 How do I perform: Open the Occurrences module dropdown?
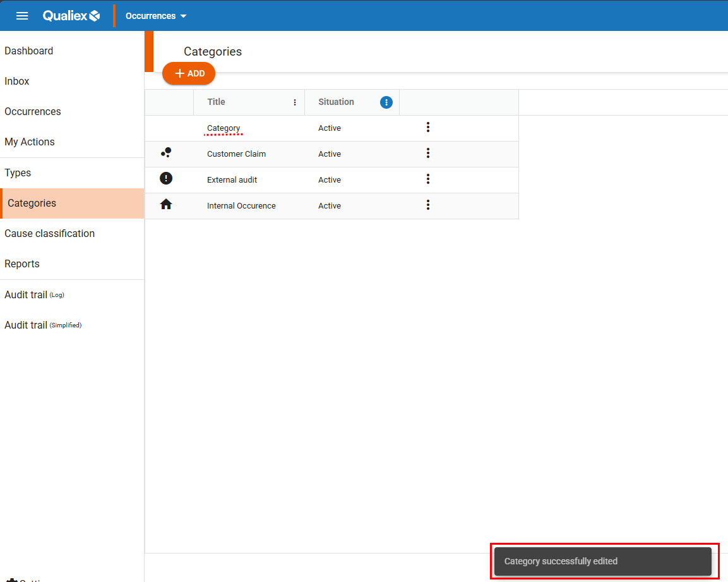coord(156,16)
